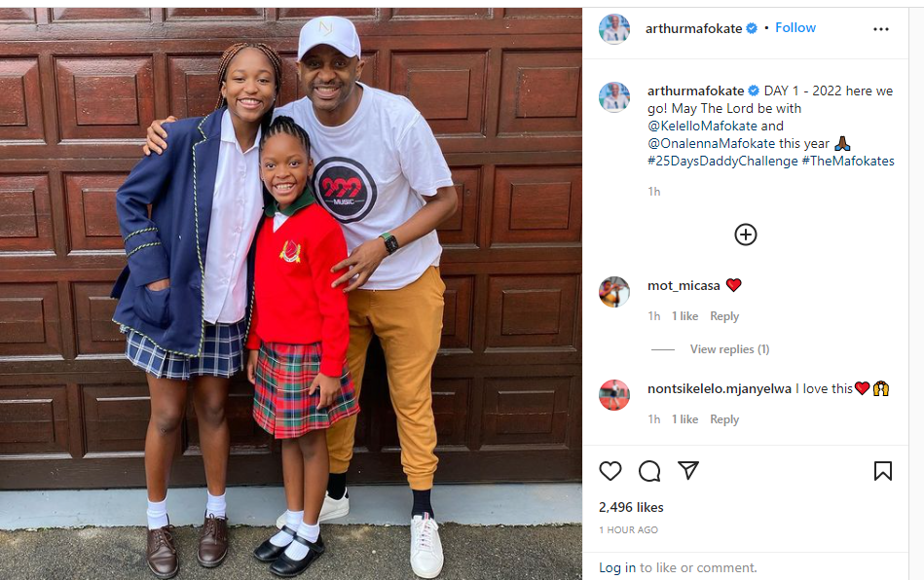
Task: Open #25DaysDaddyChallenge hashtag
Action: pyautogui.click(x=722, y=161)
